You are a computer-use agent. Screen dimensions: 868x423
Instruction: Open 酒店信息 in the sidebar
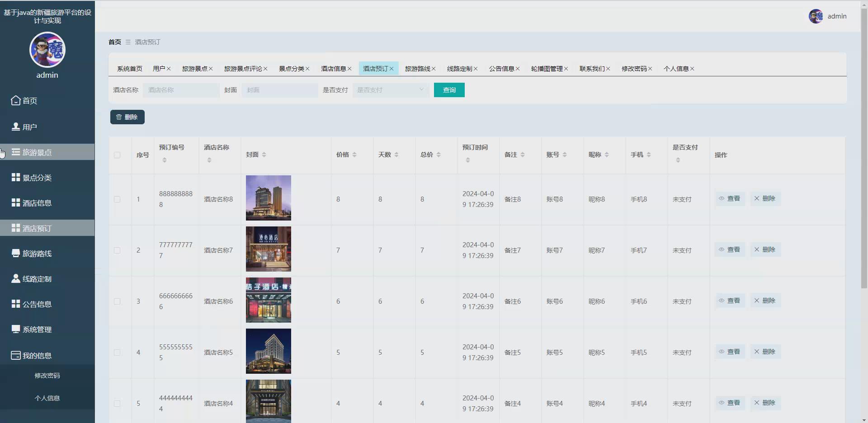[x=47, y=203]
